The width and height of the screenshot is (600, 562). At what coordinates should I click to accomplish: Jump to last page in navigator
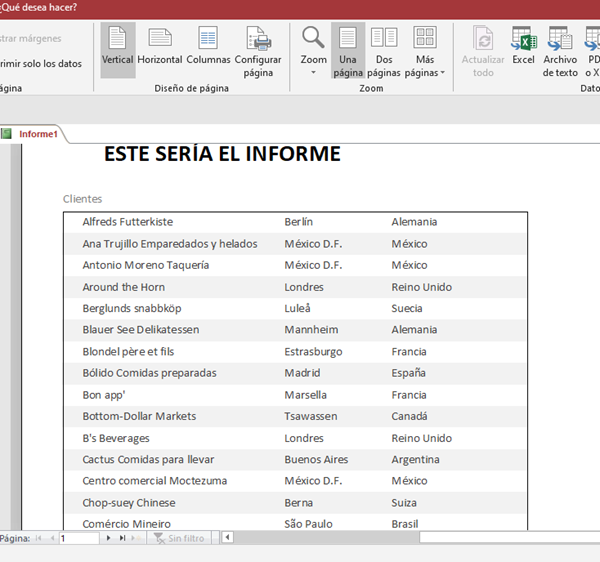click(123, 538)
